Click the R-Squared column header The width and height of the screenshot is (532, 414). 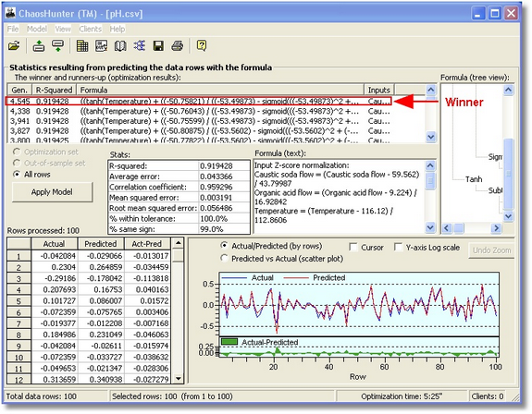(54, 90)
